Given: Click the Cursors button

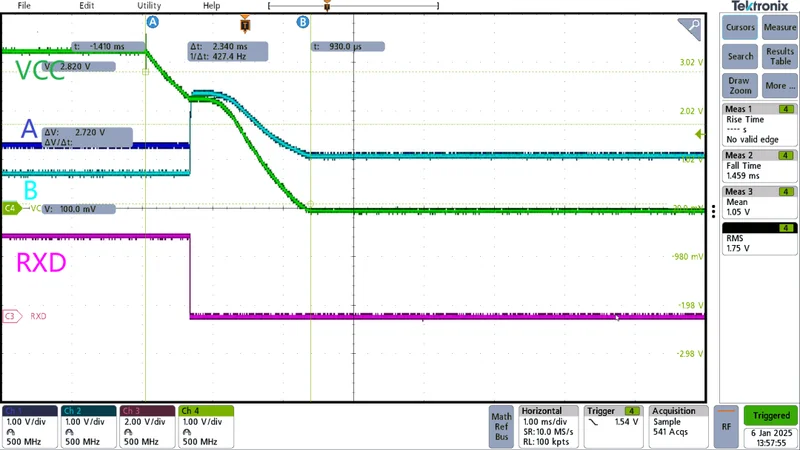Looking at the screenshot, I should 740,28.
